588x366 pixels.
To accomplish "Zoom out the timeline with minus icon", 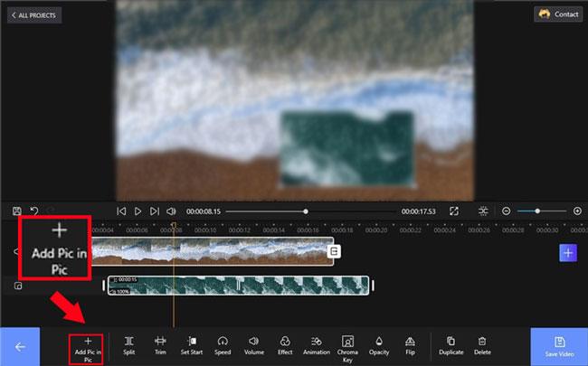I will click(x=506, y=211).
